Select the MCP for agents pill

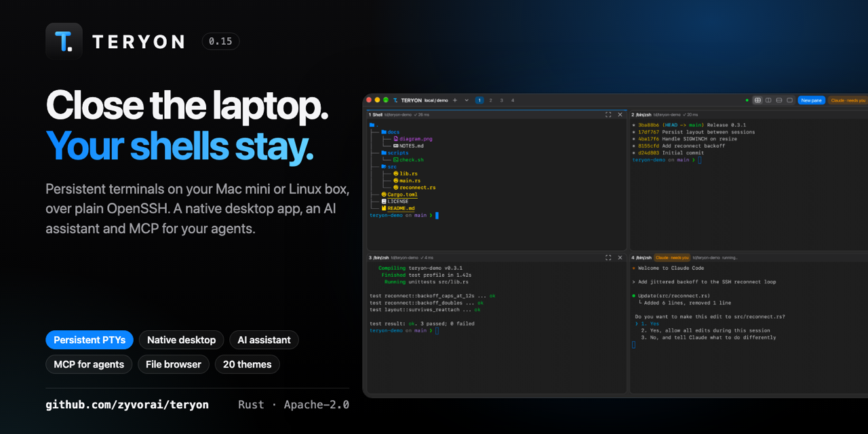click(89, 365)
